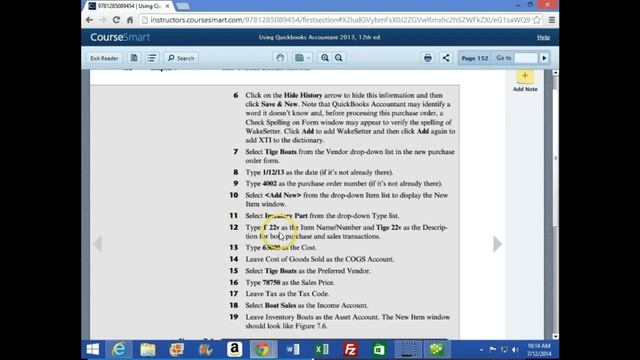Bookmark this page with the star

pyautogui.click(x=537, y=20)
